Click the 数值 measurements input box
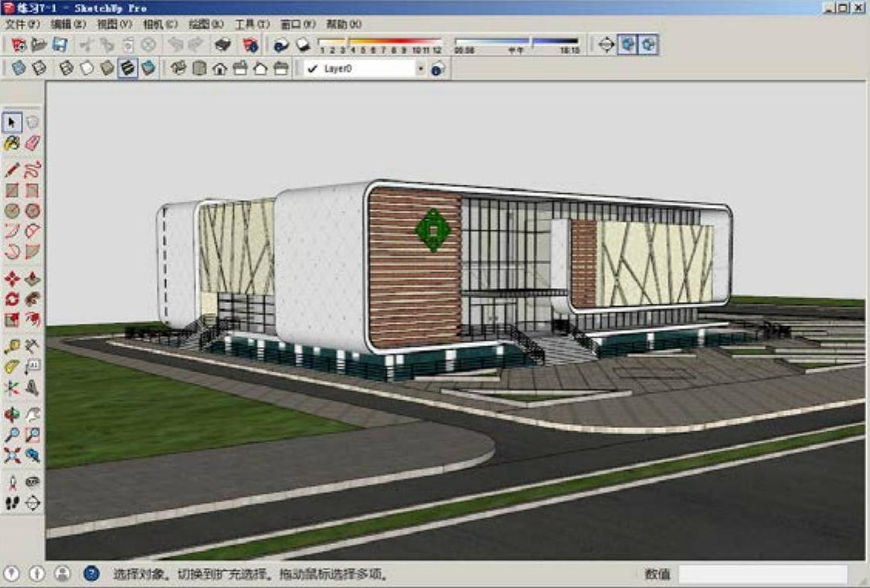This screenshot has height=588, width=870. tap(763, 574)
